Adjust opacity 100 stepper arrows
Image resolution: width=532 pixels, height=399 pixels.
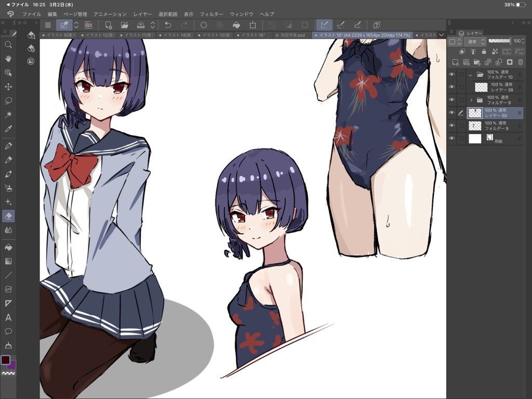[522, 41]
